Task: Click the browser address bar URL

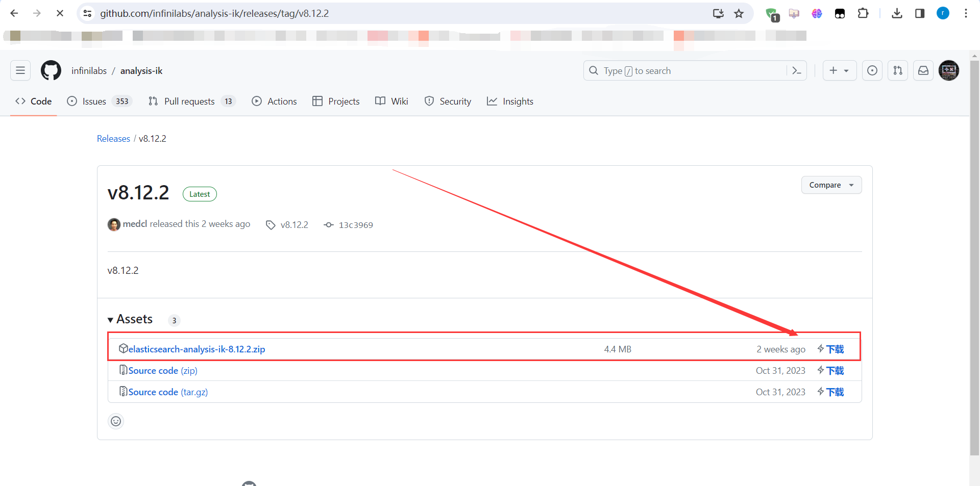Action: pos(214,13)
